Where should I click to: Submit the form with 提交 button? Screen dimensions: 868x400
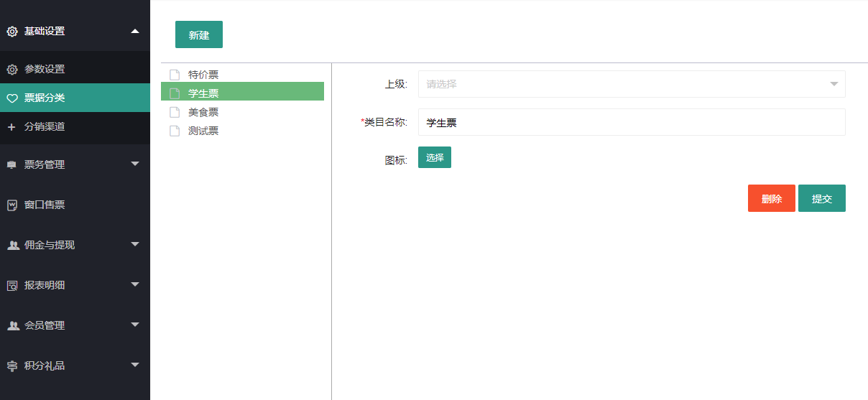[x=821, y=198]
